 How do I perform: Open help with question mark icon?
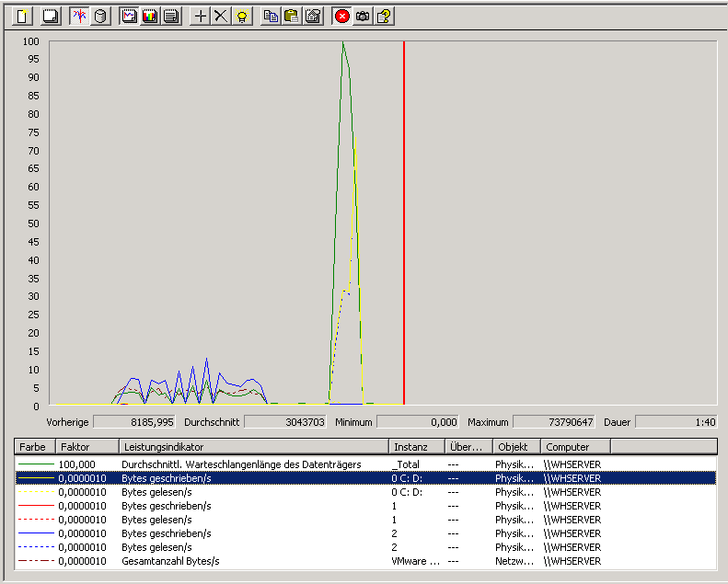point(384,17)
